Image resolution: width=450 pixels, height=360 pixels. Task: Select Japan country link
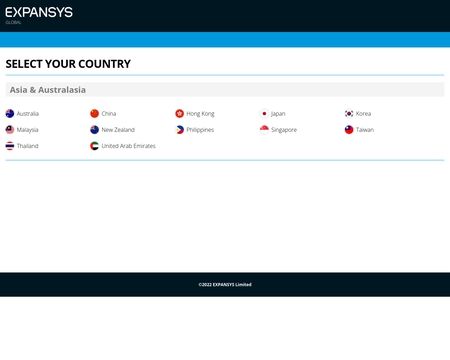click(278, 114)
